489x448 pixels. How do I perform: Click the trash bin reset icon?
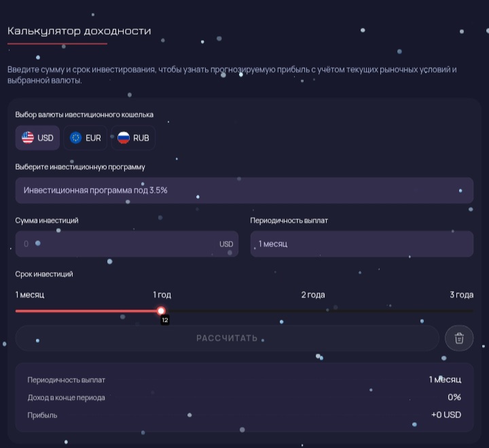point(459,338)
